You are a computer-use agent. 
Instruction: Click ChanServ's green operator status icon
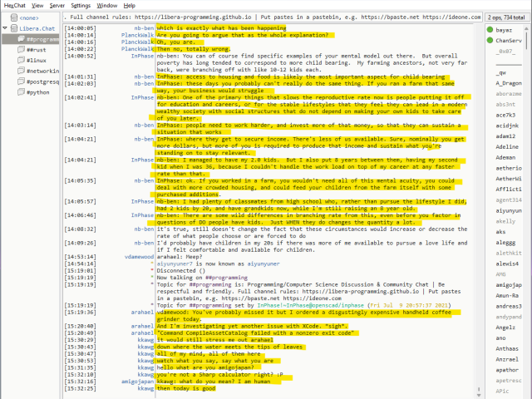489,40
